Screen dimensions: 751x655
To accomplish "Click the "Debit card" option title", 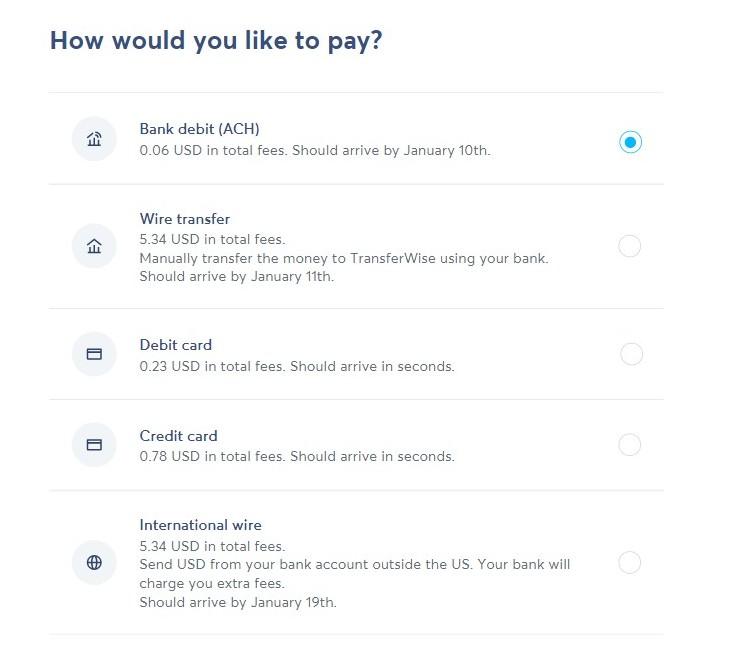I will pos(176,345).
